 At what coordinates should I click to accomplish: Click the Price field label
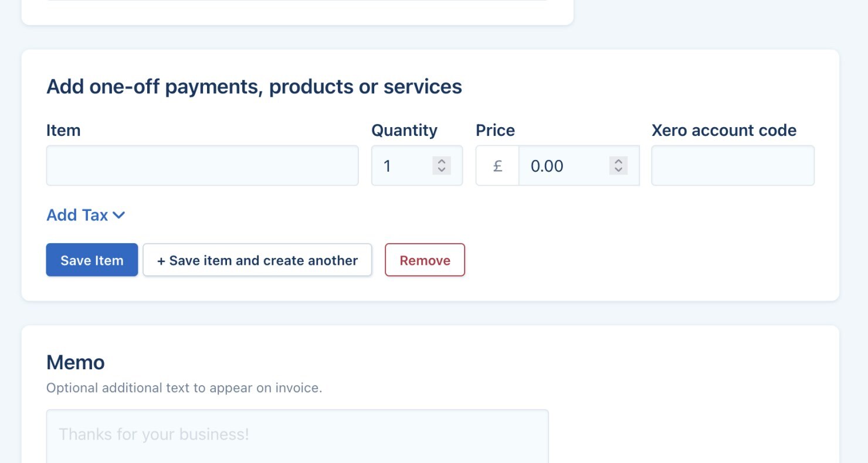(x=495, y=130)
